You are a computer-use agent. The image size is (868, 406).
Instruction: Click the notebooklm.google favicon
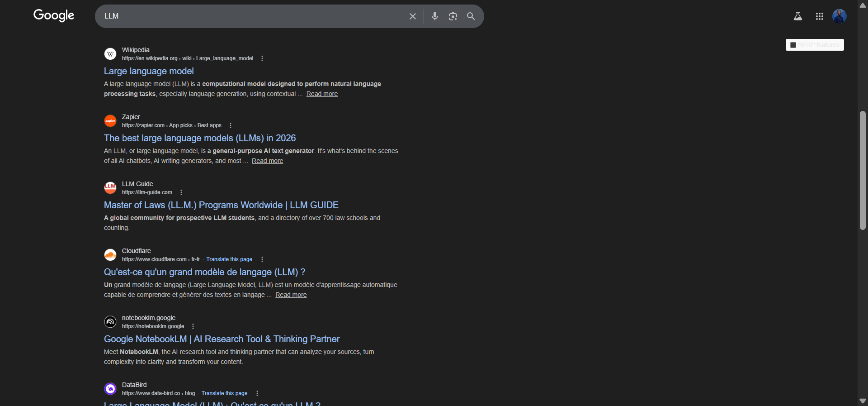click(x=110, y=322)
